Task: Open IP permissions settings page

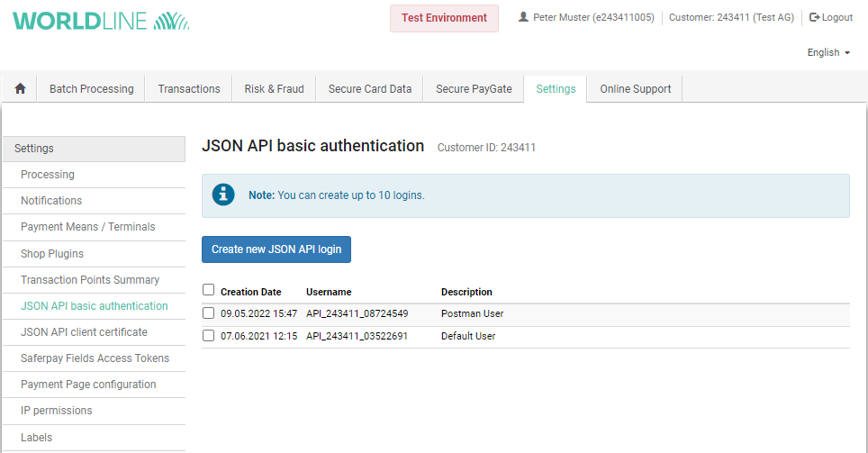Action: pyautogui.click(x=56, y=411)
